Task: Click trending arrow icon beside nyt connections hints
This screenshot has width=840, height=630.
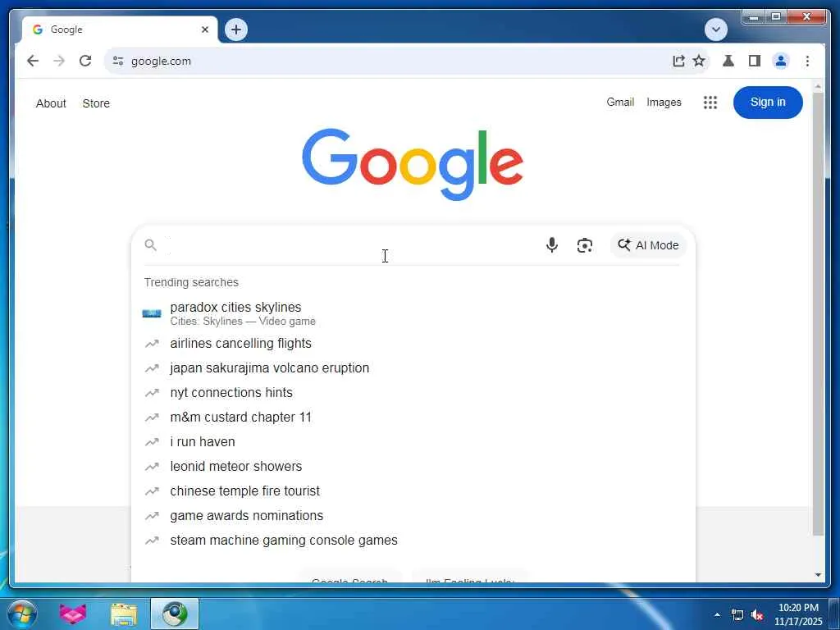Action: coord(152,393)
